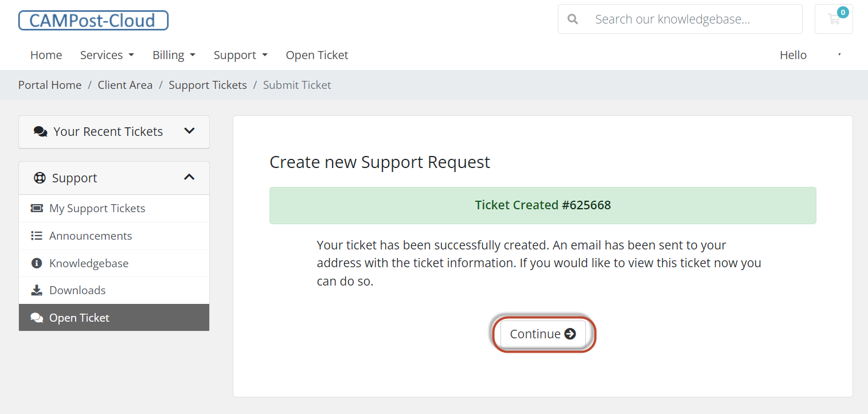The width and height of the screenshot is (868, 414).
Task: Open the Hello user account dropdown
Action: pyautogui.click(x=811, y=55)
